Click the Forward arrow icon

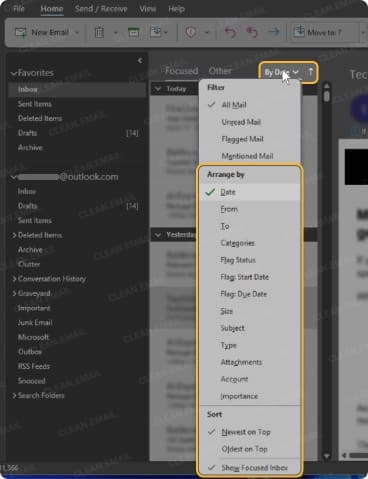pyautogui.click(x=274, y=32)
